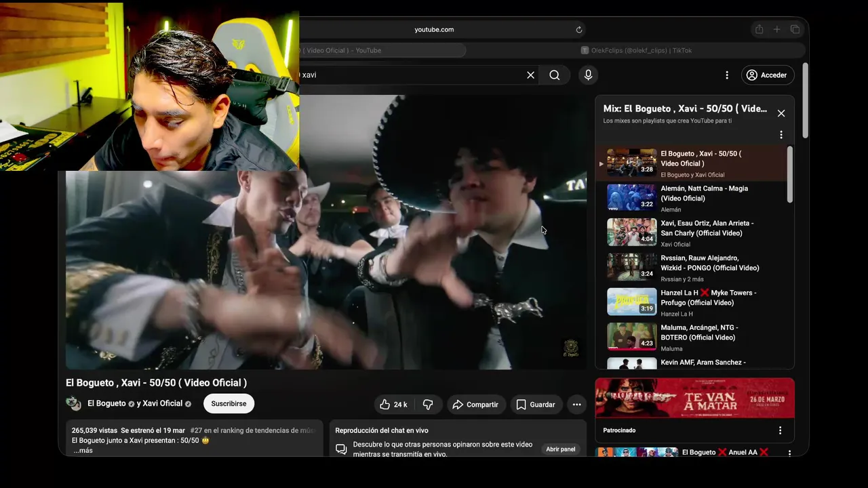868x488 pixels.
Task: Reload the youtube.com page
Action: coord(579,30)
